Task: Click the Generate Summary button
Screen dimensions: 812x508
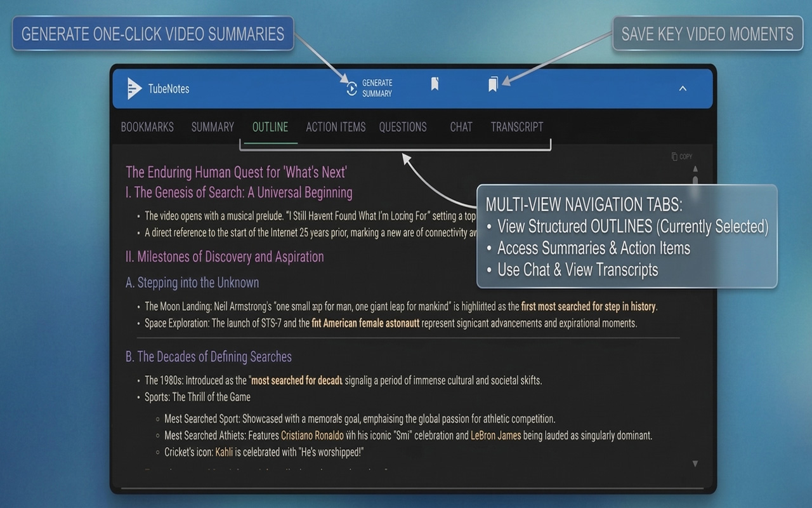Action: coord(369,88)
